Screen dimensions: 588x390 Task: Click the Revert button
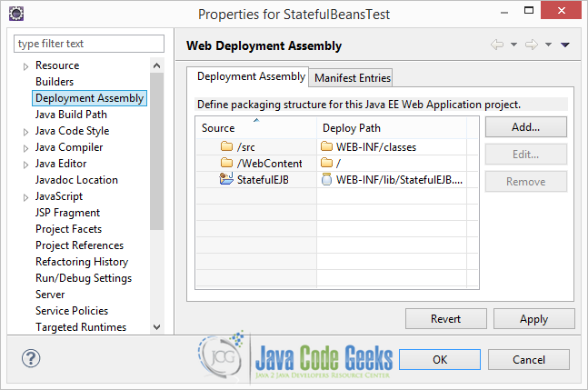click(x=446, y=319)
